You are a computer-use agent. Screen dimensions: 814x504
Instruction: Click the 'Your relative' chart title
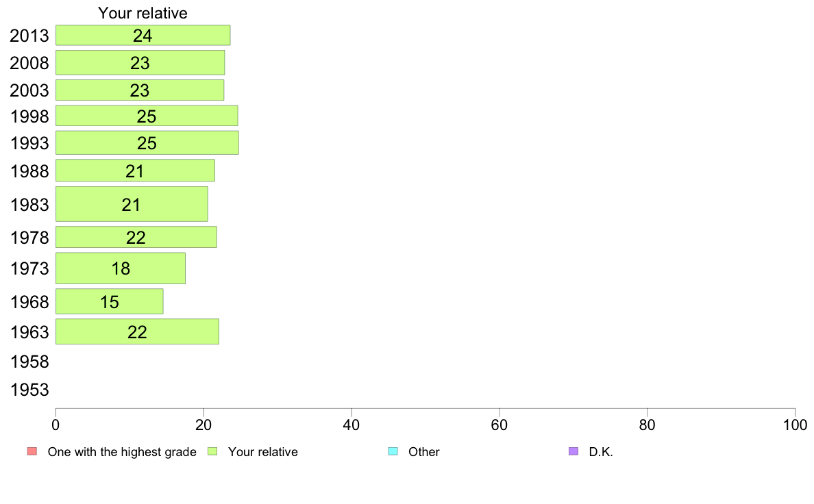[x=143, y=13]
